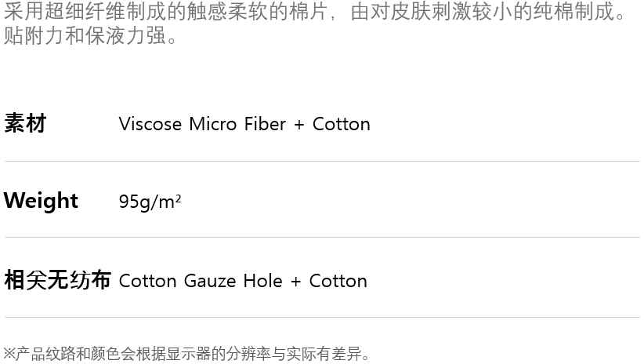The image size is (644, 364).
Task: Click the divider line above the footnote
Action: [322, 317]
